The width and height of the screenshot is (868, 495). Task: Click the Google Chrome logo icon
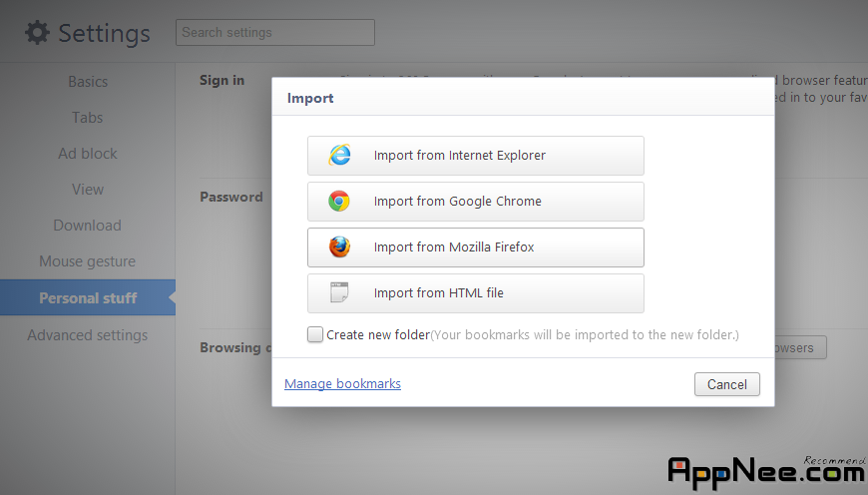339,201
